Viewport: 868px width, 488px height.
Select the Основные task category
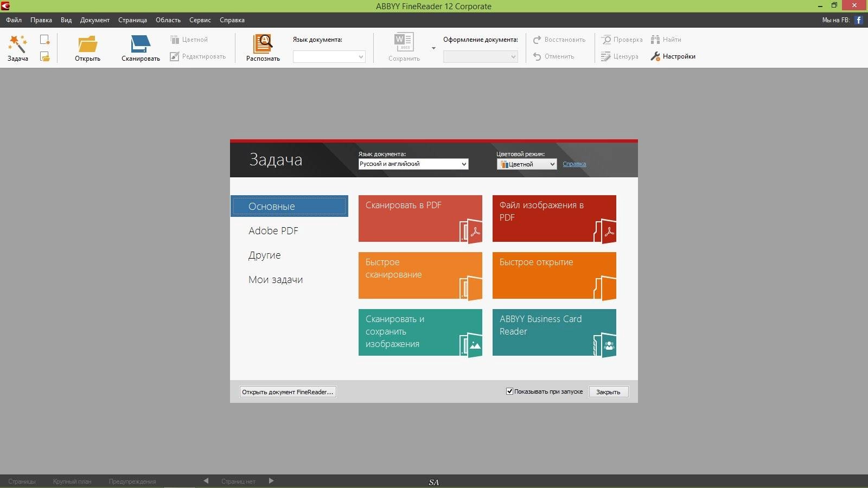coord(290,206)
